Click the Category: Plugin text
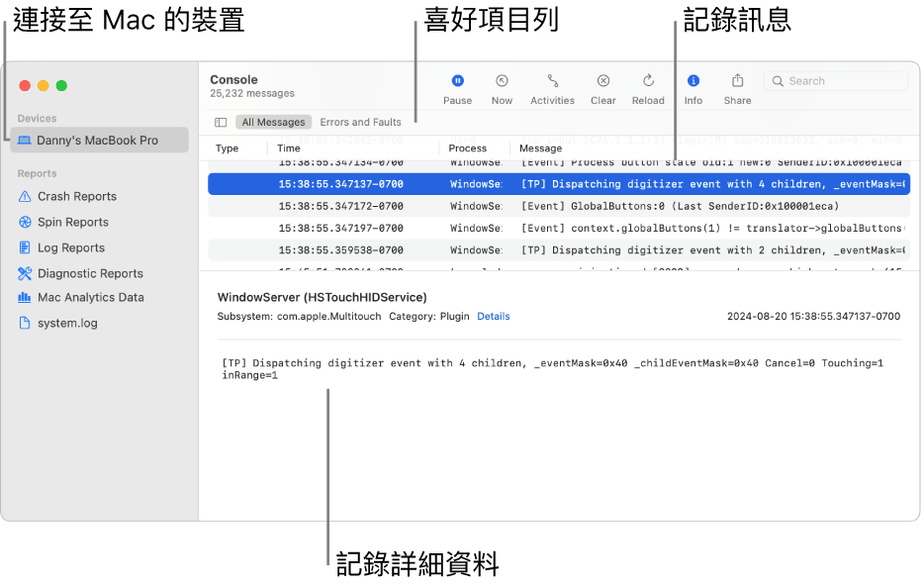Screen dimensions: 924x587 click(429, 317)
